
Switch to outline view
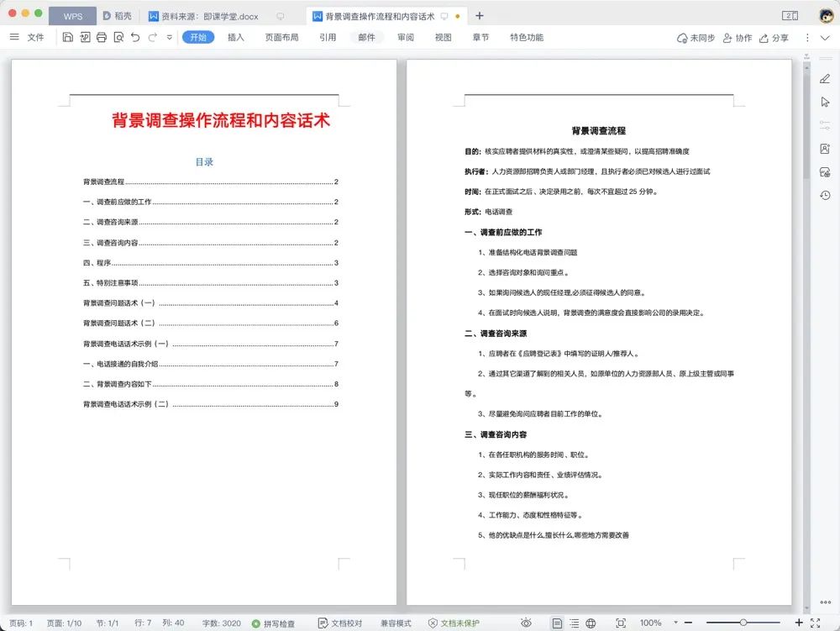pos(575,623)
